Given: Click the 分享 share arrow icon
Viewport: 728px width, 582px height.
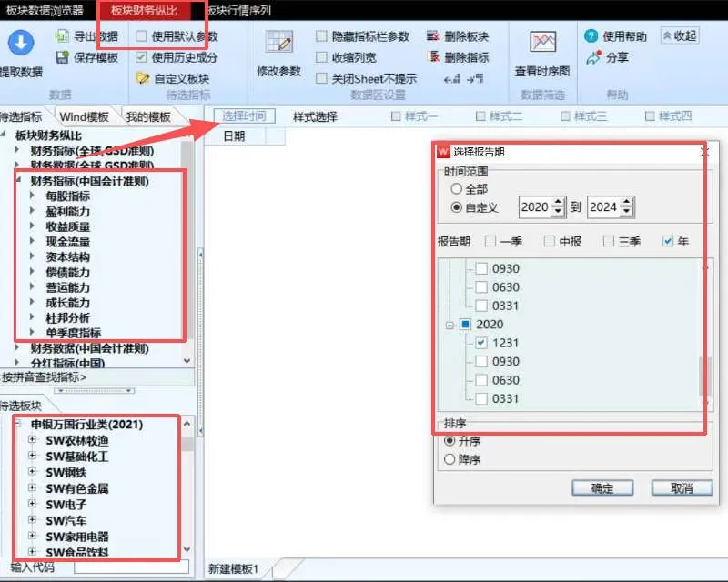Looking at the screenshot, I should click(x=593, y=58).
